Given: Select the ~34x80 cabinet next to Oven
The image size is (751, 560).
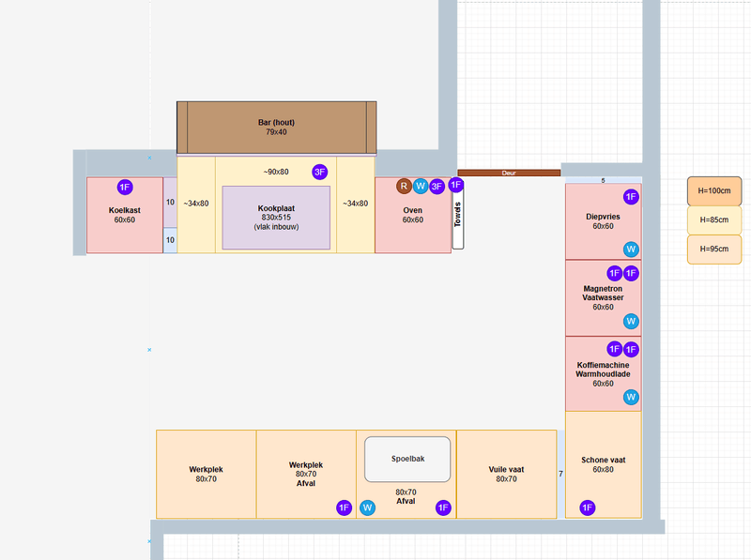Looking at the screenshot, I should pos(356,204).
